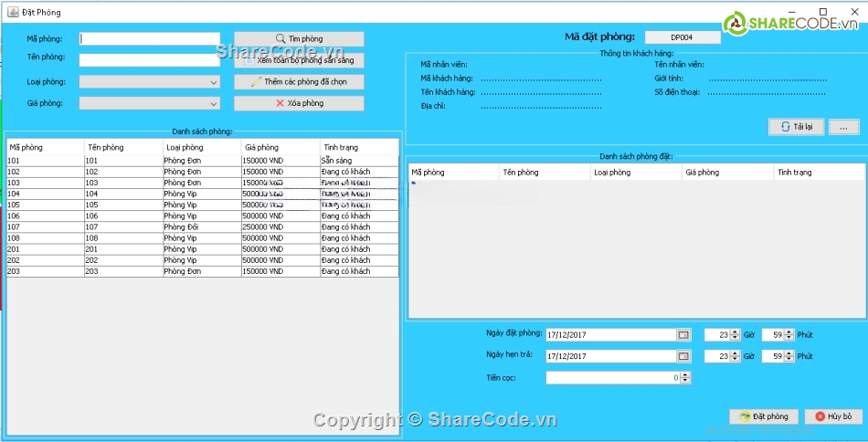The width and height of the screenshot is (868, 442).
Task: Open calendar picker for Ngày đặt phòng
Action: [x=683, y=334]
